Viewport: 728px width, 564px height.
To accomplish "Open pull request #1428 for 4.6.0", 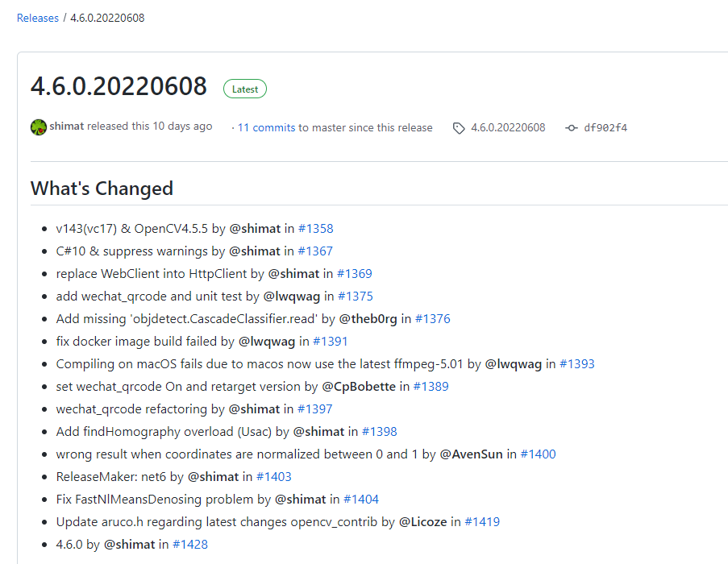I will pos(190,545).
